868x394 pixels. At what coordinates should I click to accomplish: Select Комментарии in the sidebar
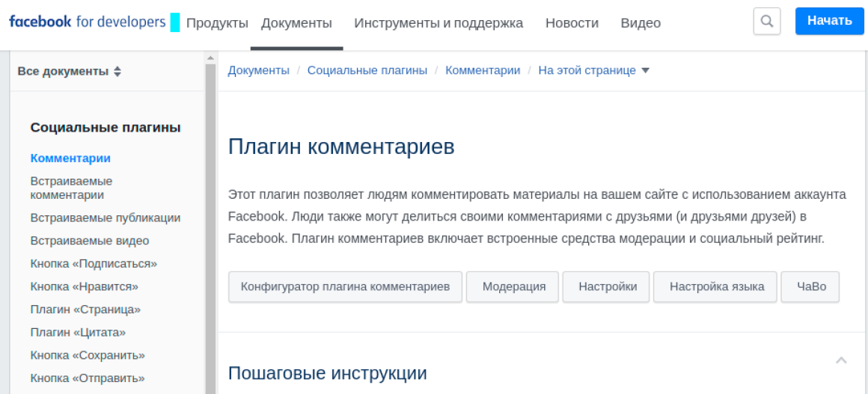70,158
